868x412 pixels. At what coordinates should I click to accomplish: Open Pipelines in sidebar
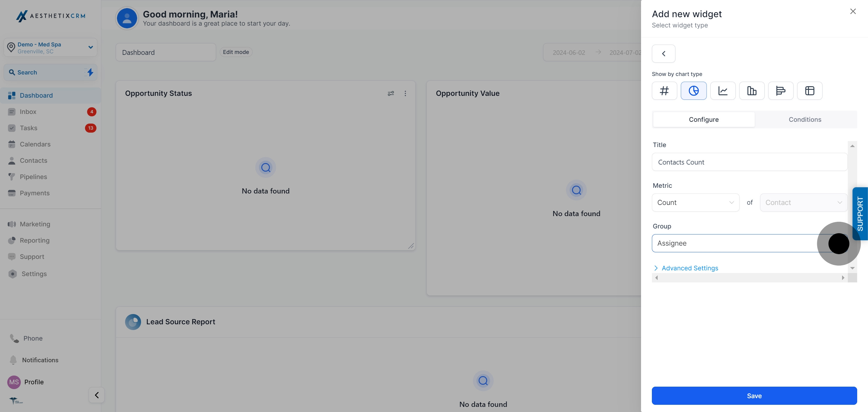point(33,177)
